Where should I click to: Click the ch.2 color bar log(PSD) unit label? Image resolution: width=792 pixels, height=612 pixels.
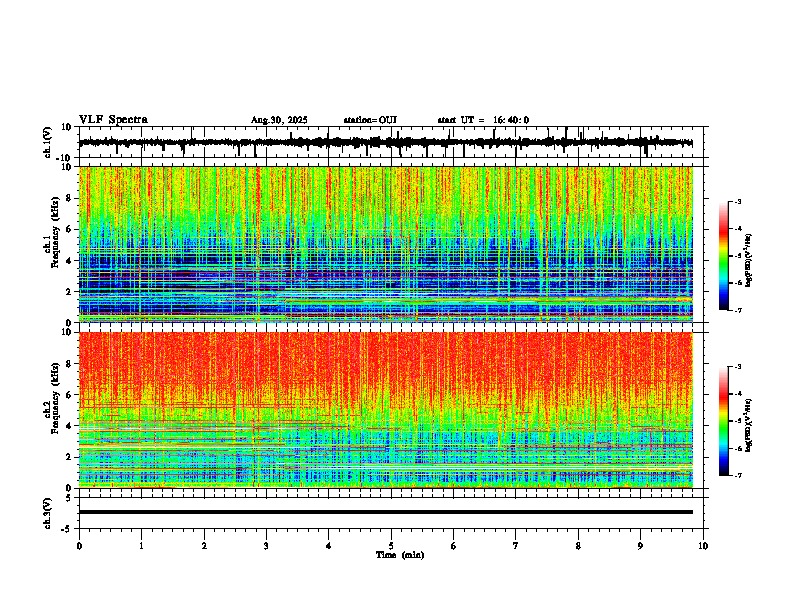[749, 426]
